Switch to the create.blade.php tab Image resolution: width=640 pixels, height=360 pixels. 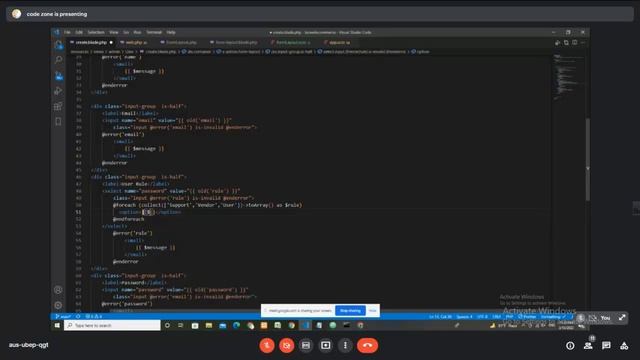[91, 42]
